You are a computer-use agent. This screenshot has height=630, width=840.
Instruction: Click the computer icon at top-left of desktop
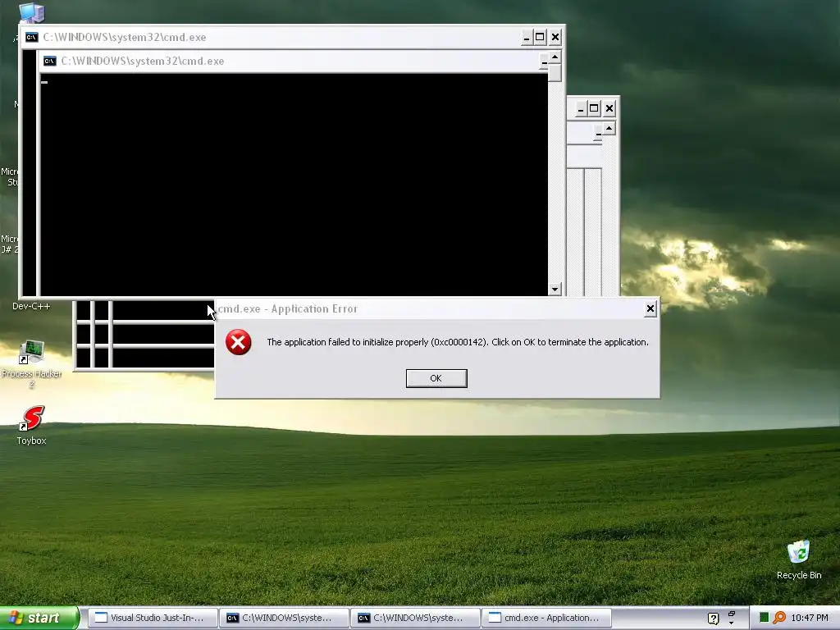click(32, 13)
